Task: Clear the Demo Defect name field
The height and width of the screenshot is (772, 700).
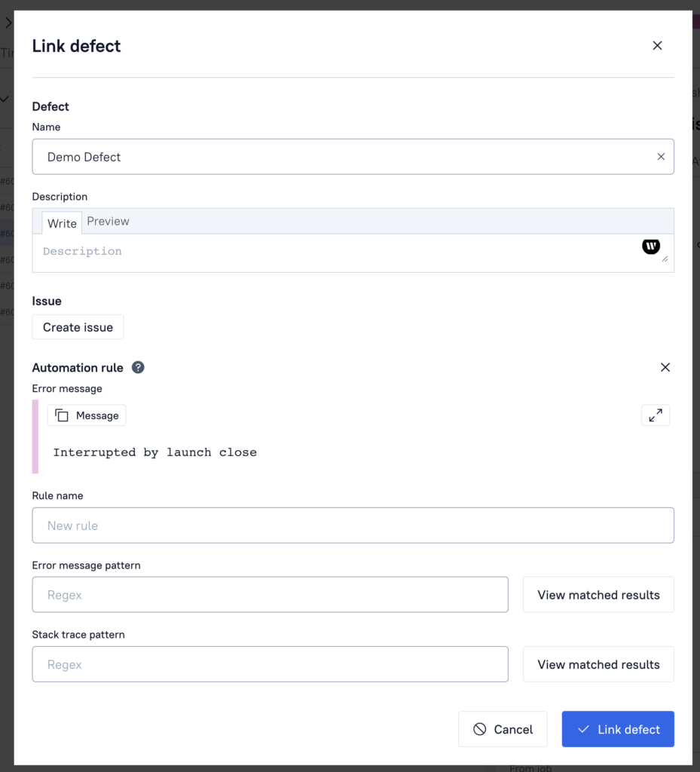Action: pos(661,157)
